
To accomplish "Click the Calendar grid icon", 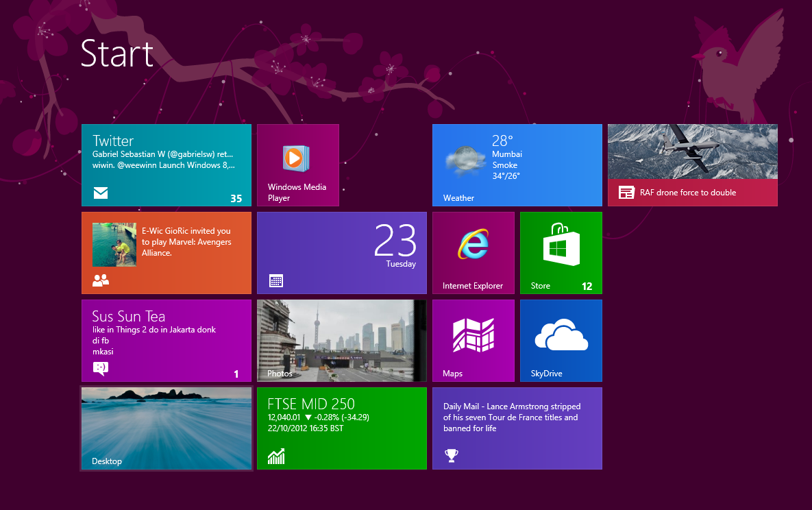I will tap(276, 281).
